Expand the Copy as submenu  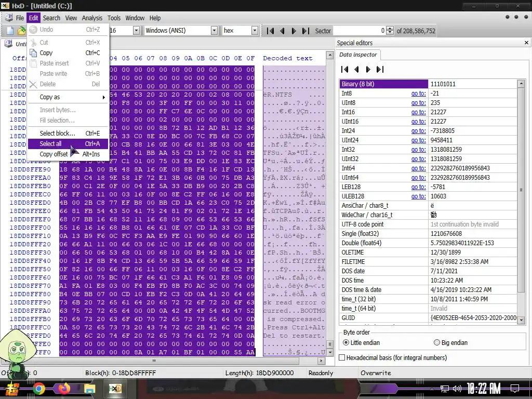68,97
